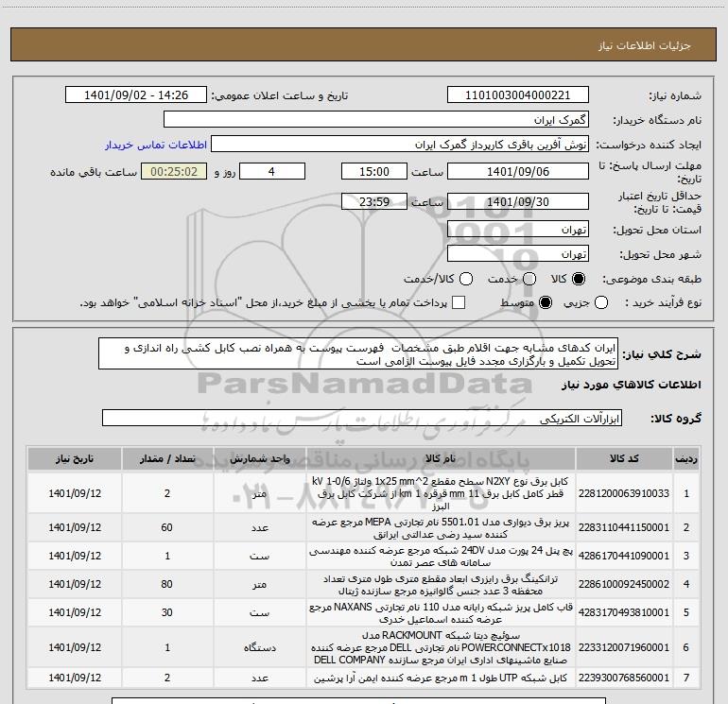
Task: Click the request creator field نوش آفرین باقری
Action: click(400, 145)
